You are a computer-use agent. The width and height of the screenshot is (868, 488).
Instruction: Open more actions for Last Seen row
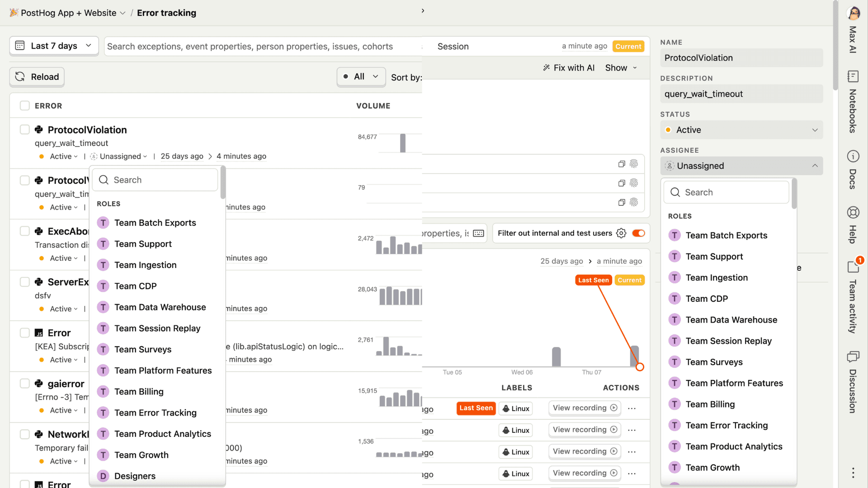(632, 408)
